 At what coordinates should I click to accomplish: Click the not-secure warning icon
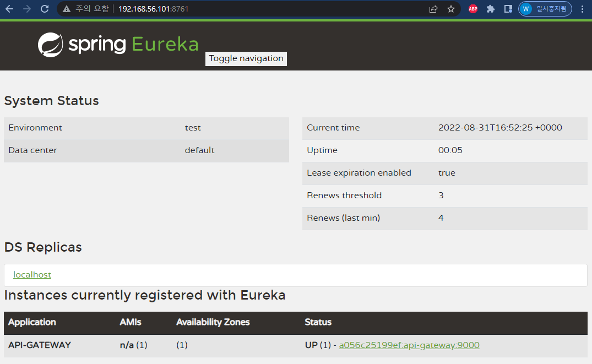coord(67,9)
